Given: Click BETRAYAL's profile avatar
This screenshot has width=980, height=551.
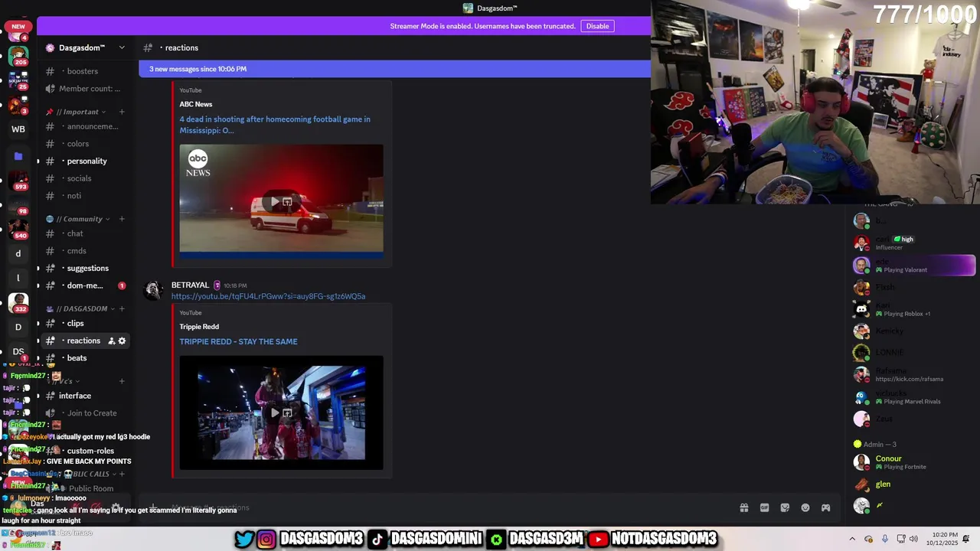Looking at the screenshot, I should (153, 290).
